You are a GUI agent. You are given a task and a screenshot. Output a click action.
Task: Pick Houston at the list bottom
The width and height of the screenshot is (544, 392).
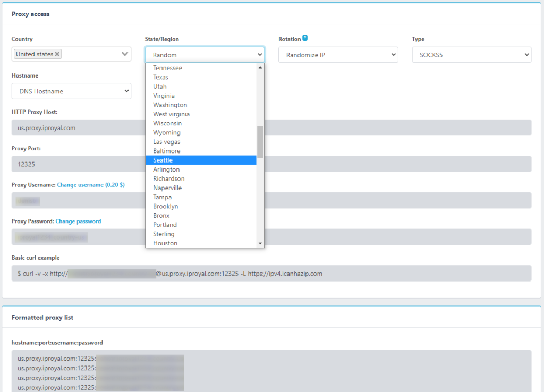(201, 243)
